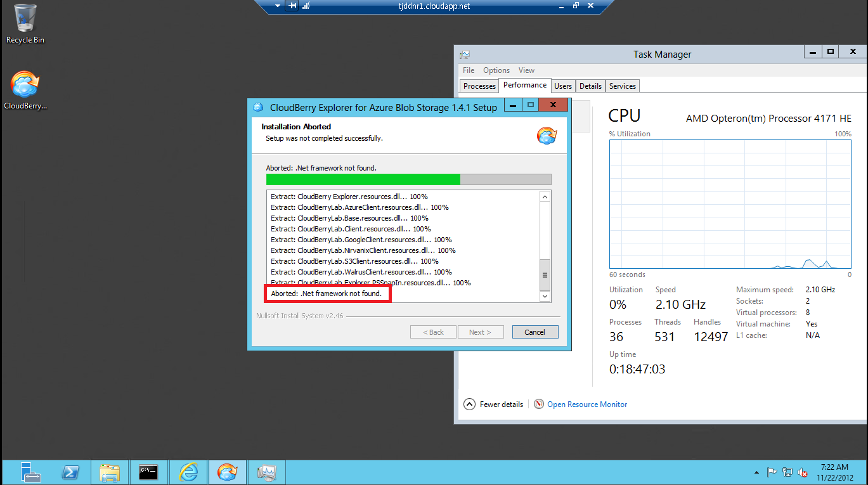Click the speed value '2.10 GHz'

680,304
